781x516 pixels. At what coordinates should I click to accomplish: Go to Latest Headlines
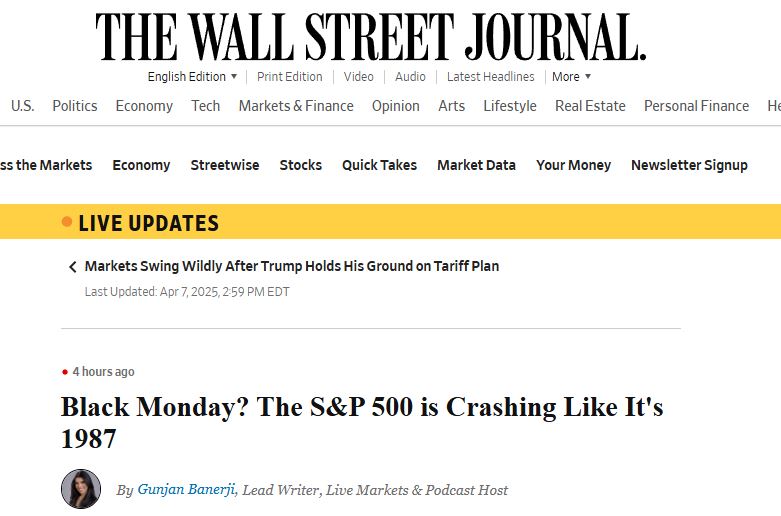click(x=490, y=77)
